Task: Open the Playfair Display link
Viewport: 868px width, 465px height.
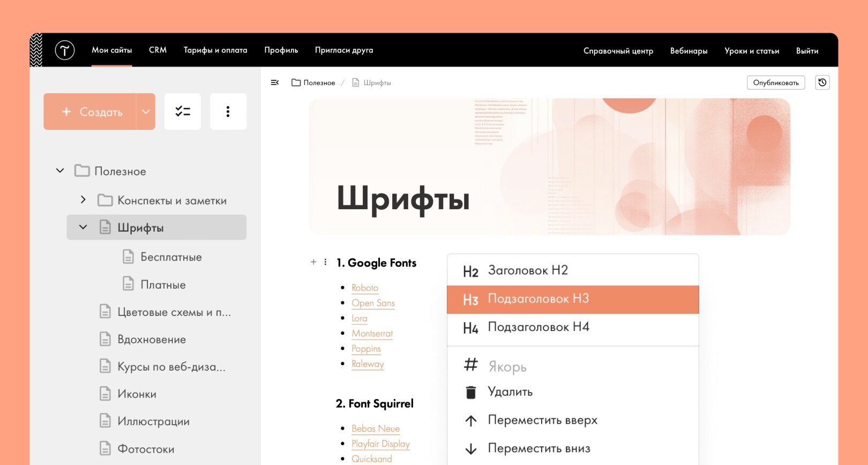Action: point(380,444)
